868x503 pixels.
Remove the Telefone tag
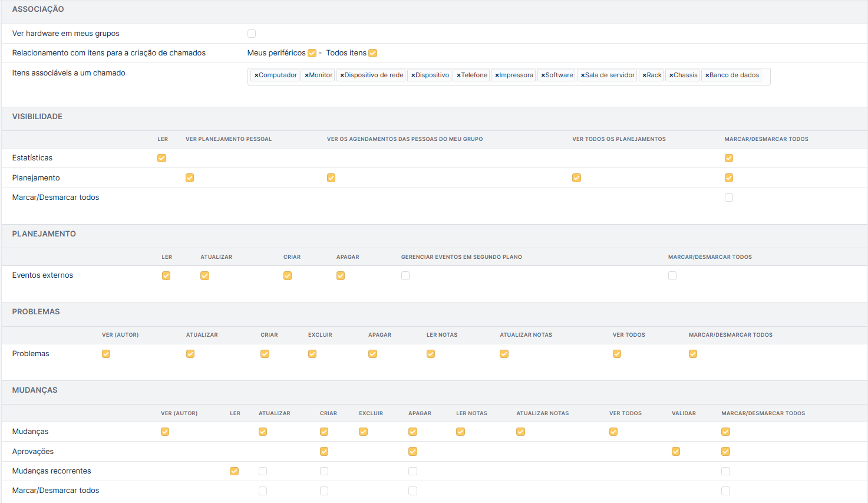tap(458, 75)
